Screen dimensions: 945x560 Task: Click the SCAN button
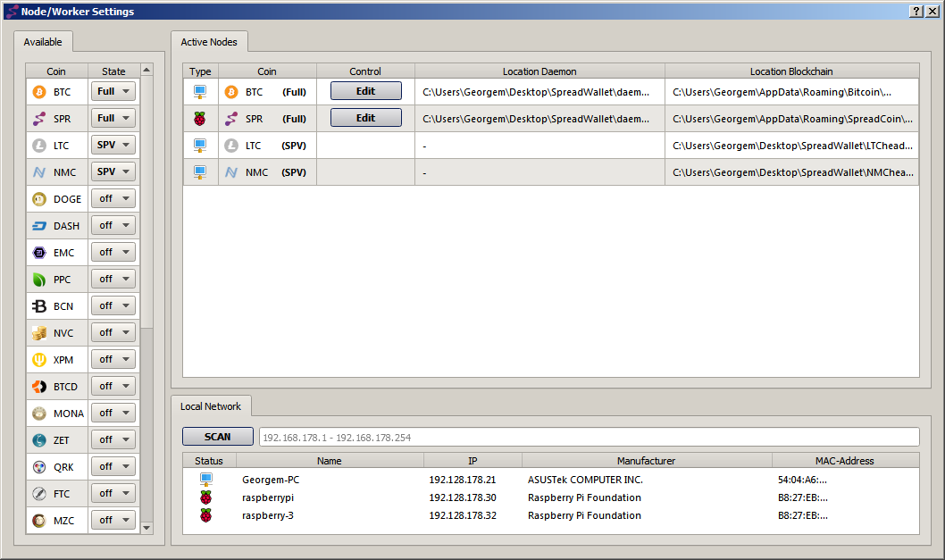(218, 437)
